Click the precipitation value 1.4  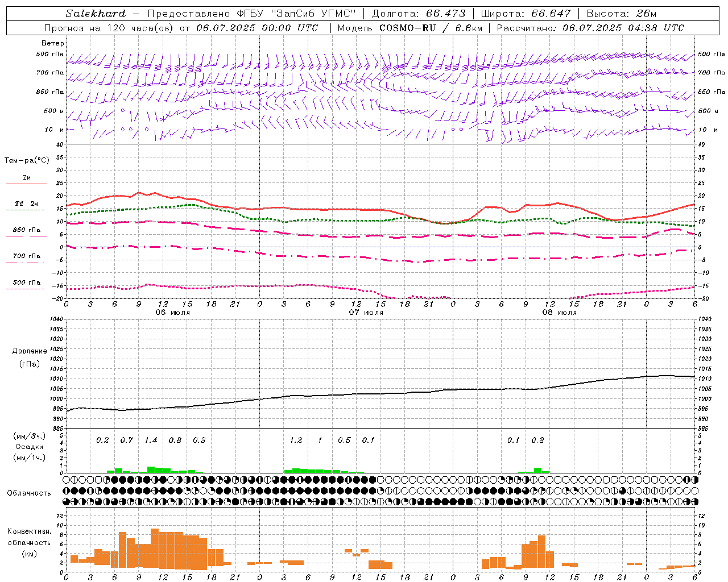click(151, 440)
